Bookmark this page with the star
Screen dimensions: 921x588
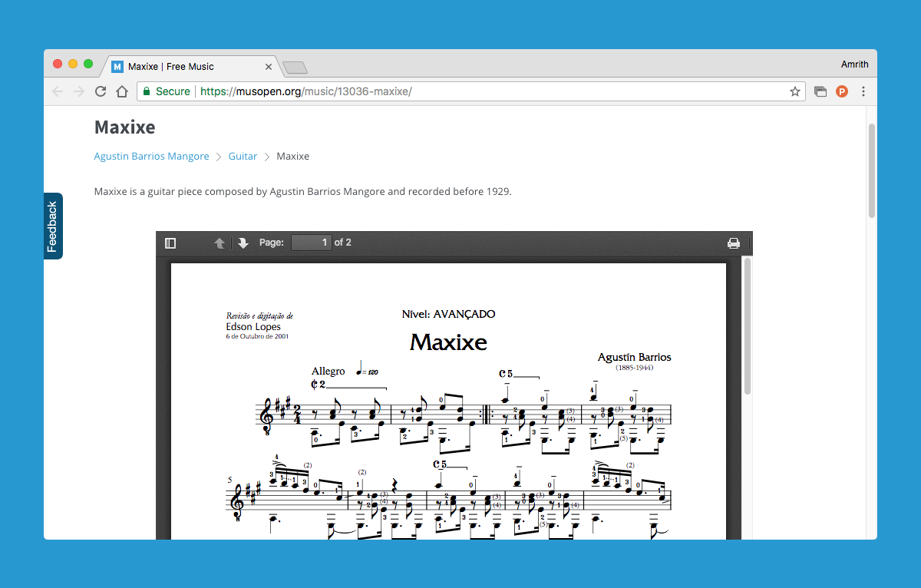point(795,91)
